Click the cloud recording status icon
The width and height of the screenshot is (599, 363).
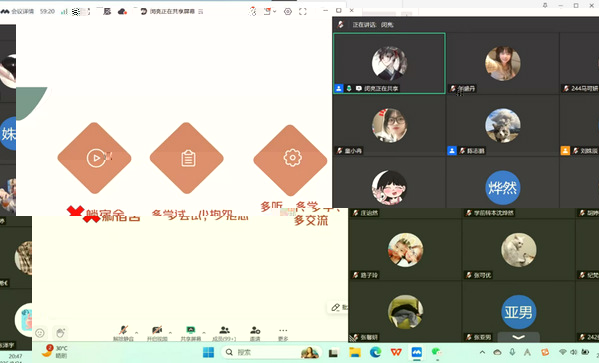[x=122, y=11]
